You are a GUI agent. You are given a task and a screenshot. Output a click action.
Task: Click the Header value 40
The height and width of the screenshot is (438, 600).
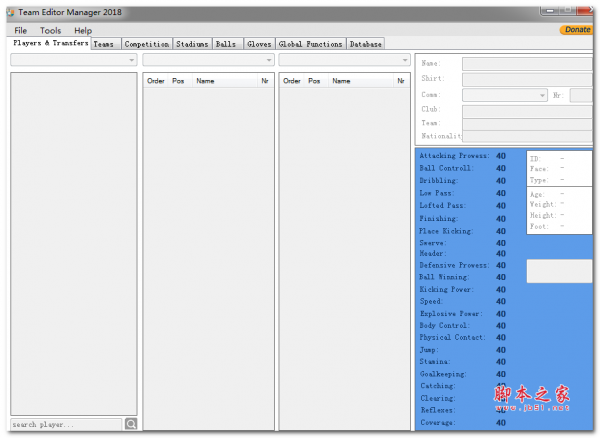(501, 254)
